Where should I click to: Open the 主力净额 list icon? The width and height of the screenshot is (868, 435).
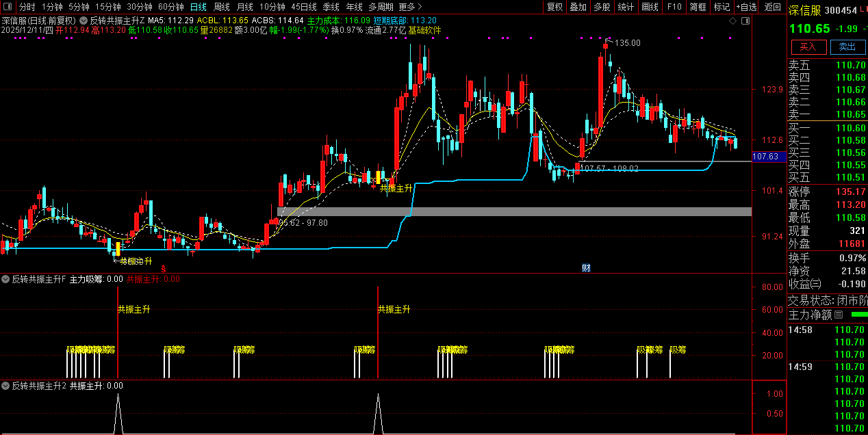tap(839, 315)
